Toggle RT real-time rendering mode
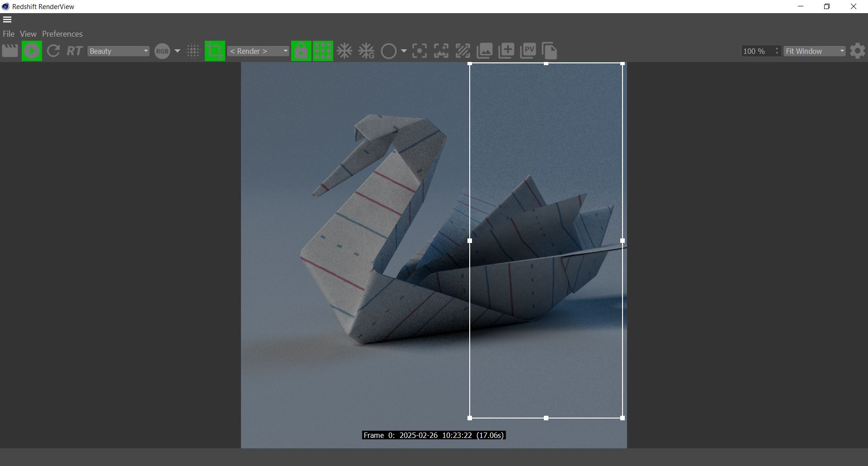Image resolution: width=868 pixels, height=466 pixels. (75, 51)
